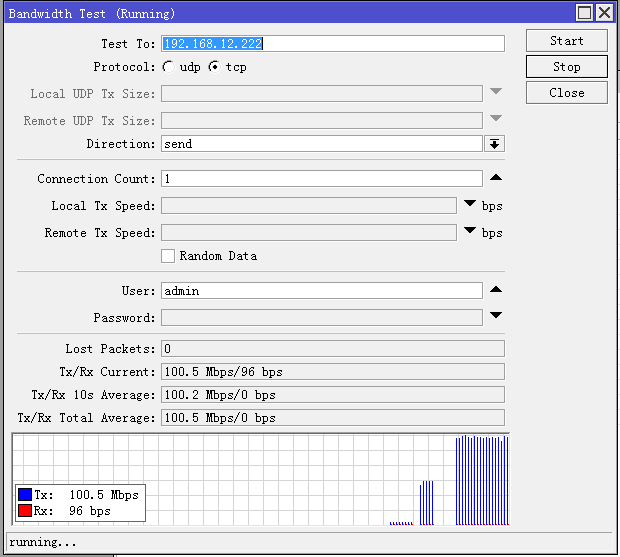The width and height of the screenshot is (620, 557).
Task: Click the blue Tx legend swatch
Action: point(25,495)
